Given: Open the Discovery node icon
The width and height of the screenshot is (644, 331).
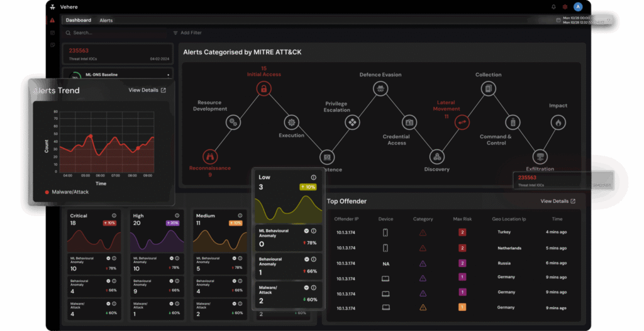Looking at the screenshot, I should tap(436, 156).
